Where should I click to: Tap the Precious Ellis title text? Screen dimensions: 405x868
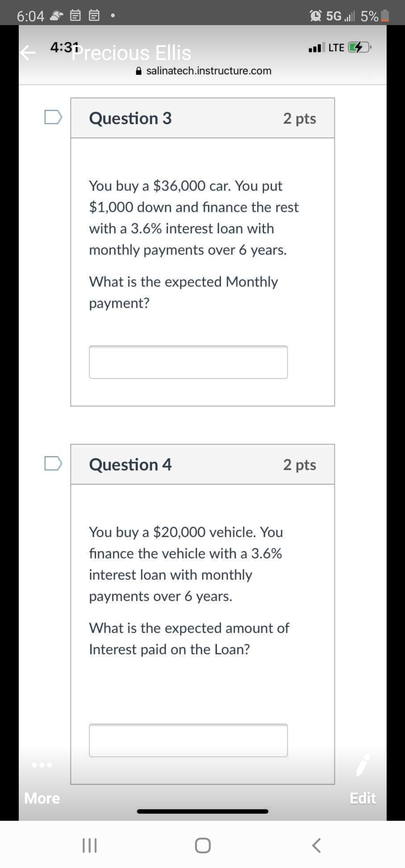tap(132, 53)
